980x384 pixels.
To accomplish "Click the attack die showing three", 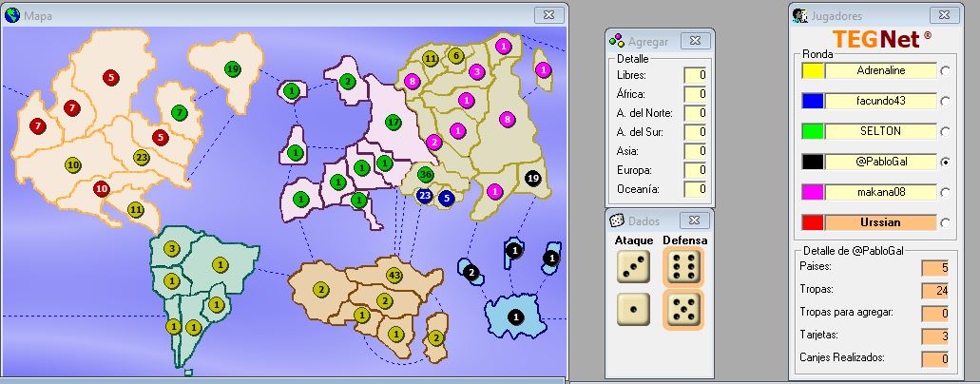I will tap(632, 267).
